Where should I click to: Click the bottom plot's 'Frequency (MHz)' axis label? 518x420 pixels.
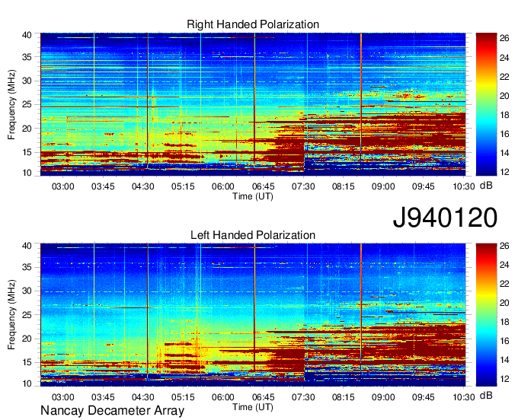[11, 315]
